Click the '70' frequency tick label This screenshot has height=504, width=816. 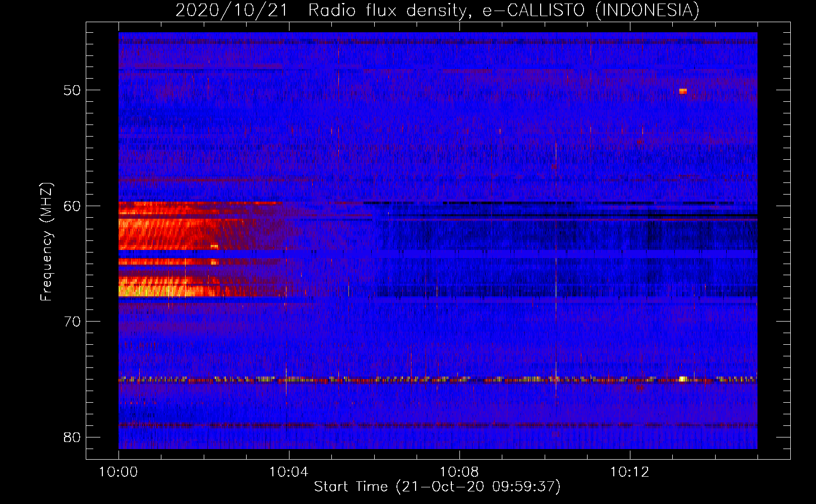72,322
